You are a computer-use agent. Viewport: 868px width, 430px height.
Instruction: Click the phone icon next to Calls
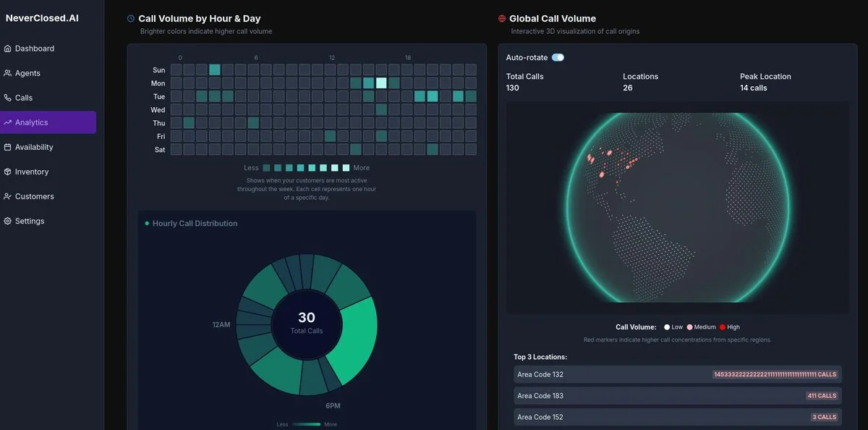pyautogui.click(x=9, y=98)
